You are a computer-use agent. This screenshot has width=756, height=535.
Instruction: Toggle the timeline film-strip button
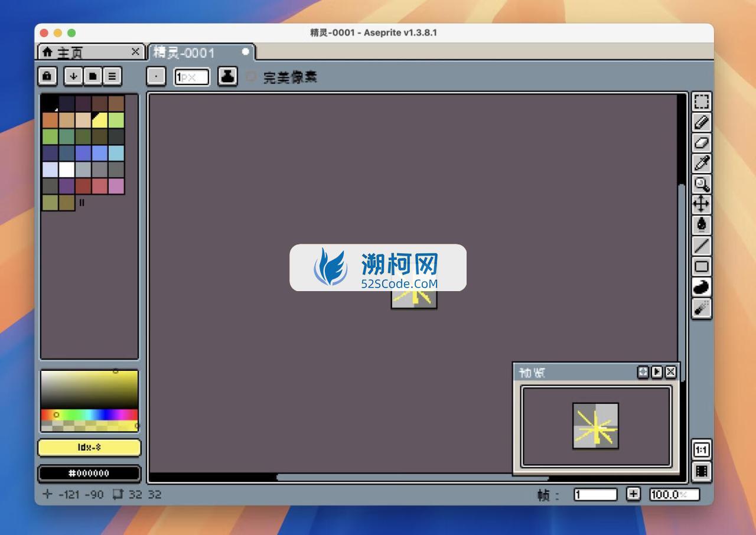click(701, 471)
